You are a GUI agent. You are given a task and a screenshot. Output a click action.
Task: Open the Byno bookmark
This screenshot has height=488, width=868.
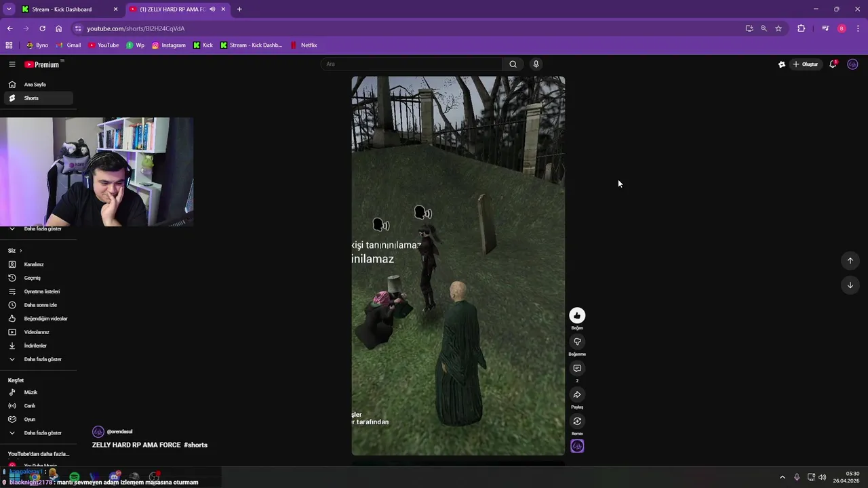pyautogui.click(x=37, y=45)
